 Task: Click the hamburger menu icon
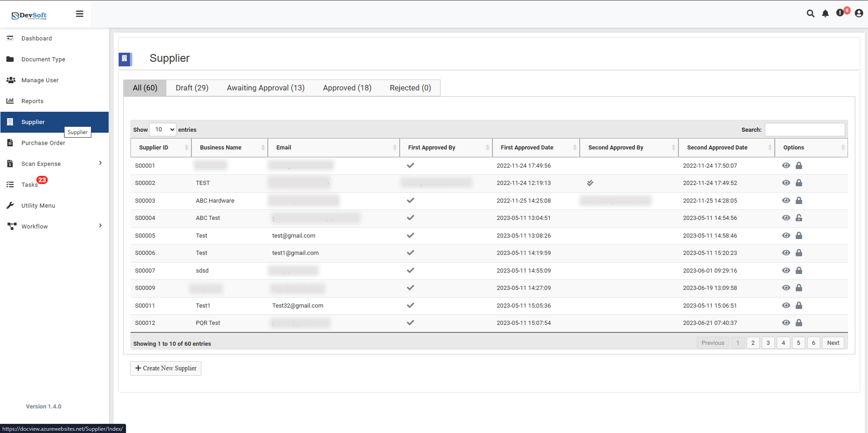(80, 14)
